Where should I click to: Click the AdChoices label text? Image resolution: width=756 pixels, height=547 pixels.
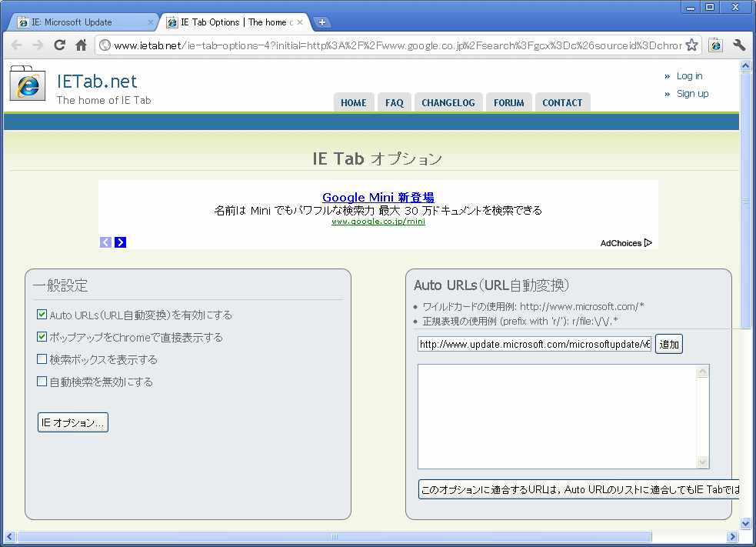click(621, 243)
